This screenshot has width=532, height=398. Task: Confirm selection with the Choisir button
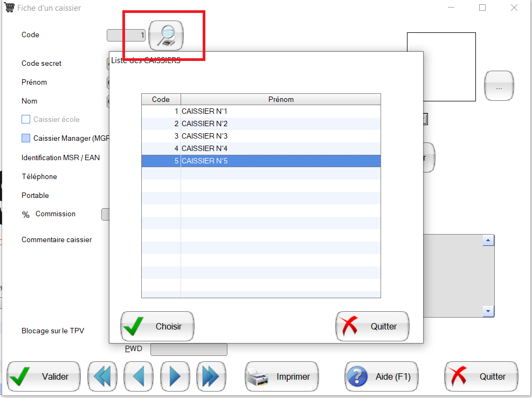pos(157,326)
